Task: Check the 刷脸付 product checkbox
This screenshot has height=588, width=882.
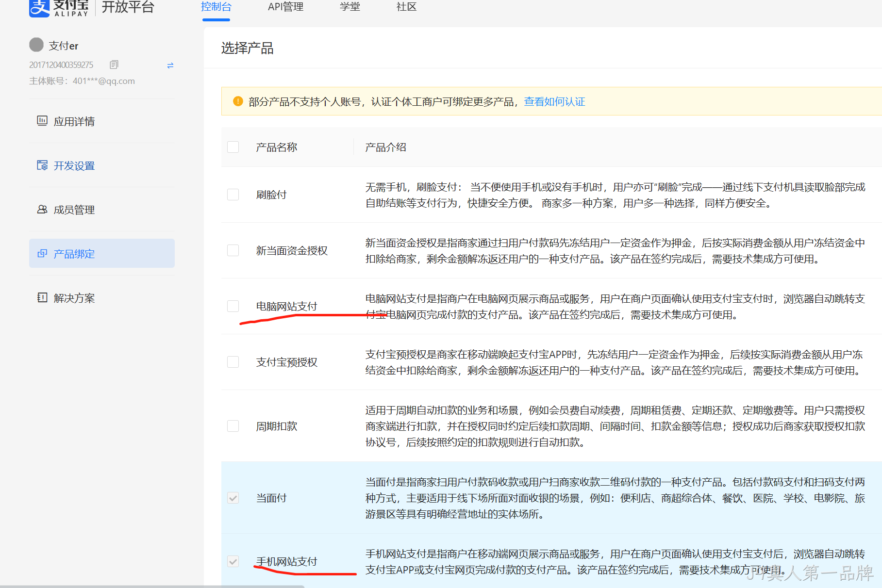Action: pos(233,195)
